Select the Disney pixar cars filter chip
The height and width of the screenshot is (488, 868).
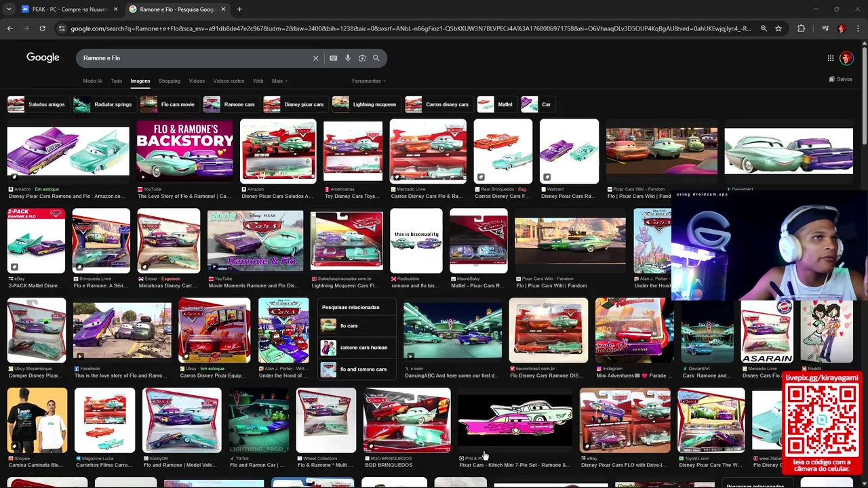(x=294, y=104)
